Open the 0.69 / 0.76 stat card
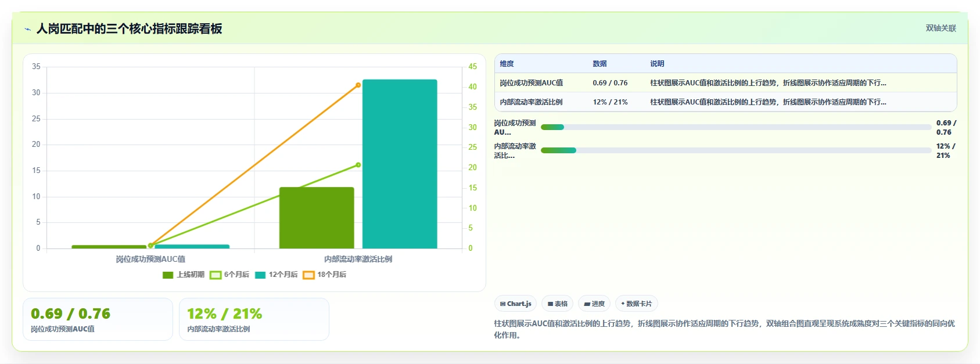This screenshot has width=980, height=364. click(98, 319)
